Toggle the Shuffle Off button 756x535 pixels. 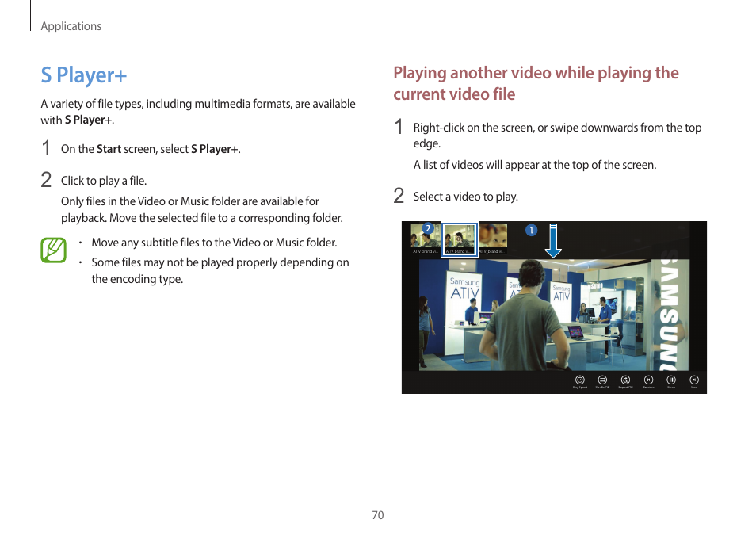tap(602, 380)
